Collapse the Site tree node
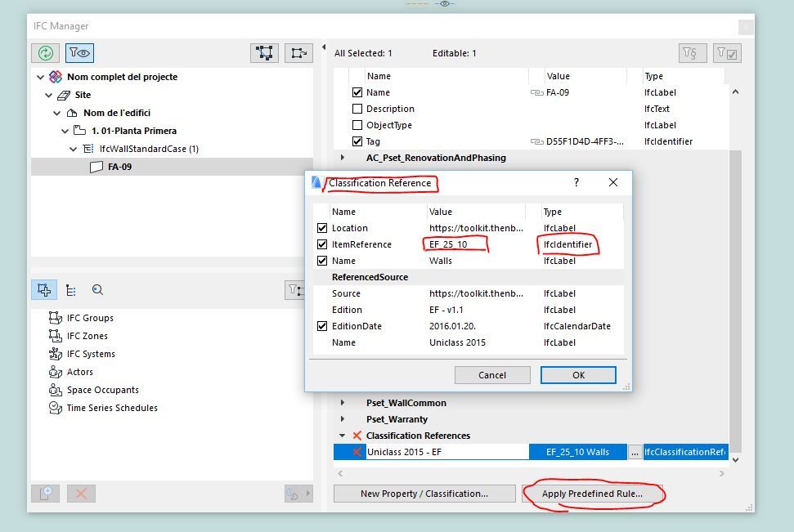Image resolution: width=794 pixels, height=532 pixels. point(48,95)
